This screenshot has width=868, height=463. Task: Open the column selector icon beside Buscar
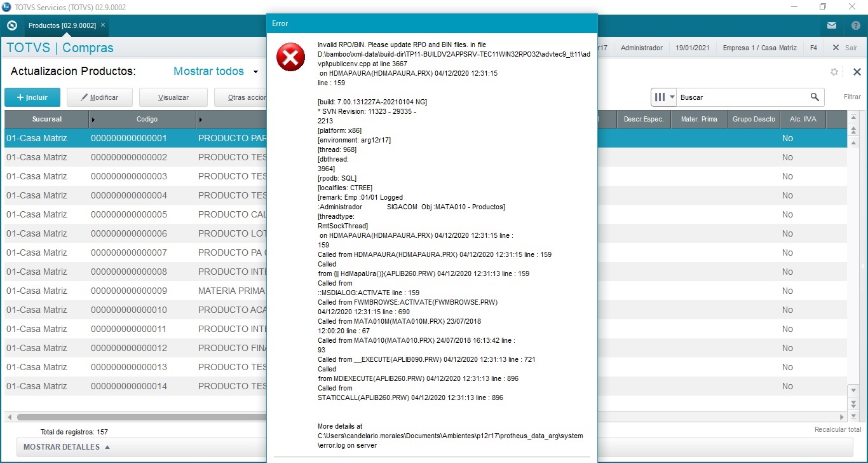[x=663, y=97]
